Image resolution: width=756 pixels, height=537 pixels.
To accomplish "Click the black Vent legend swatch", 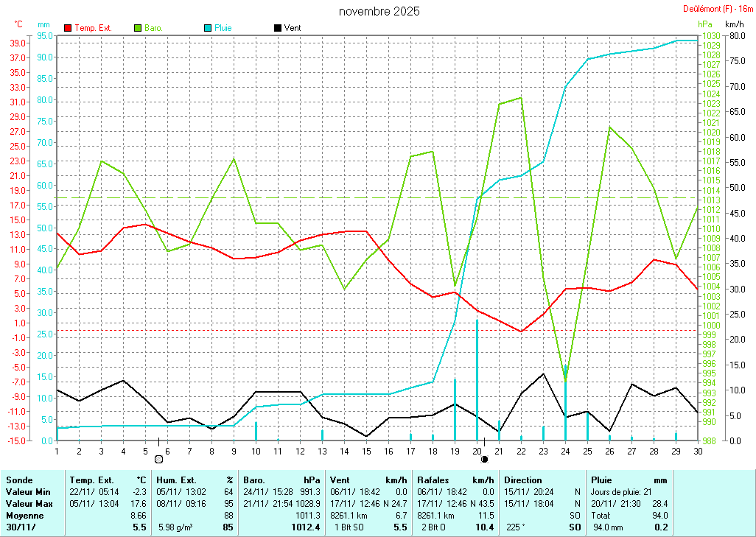I will 278,28.
